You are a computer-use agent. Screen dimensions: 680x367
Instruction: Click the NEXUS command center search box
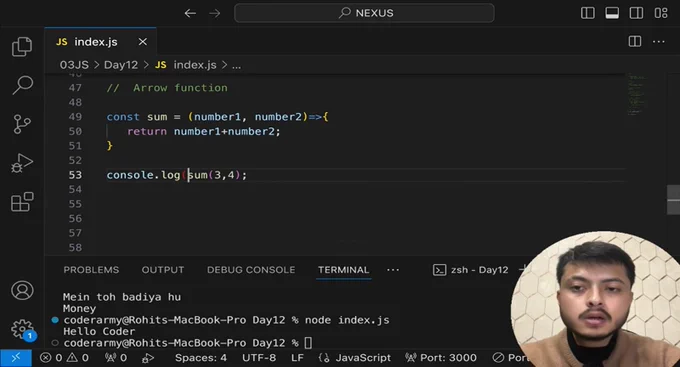(x=364, y=13)
